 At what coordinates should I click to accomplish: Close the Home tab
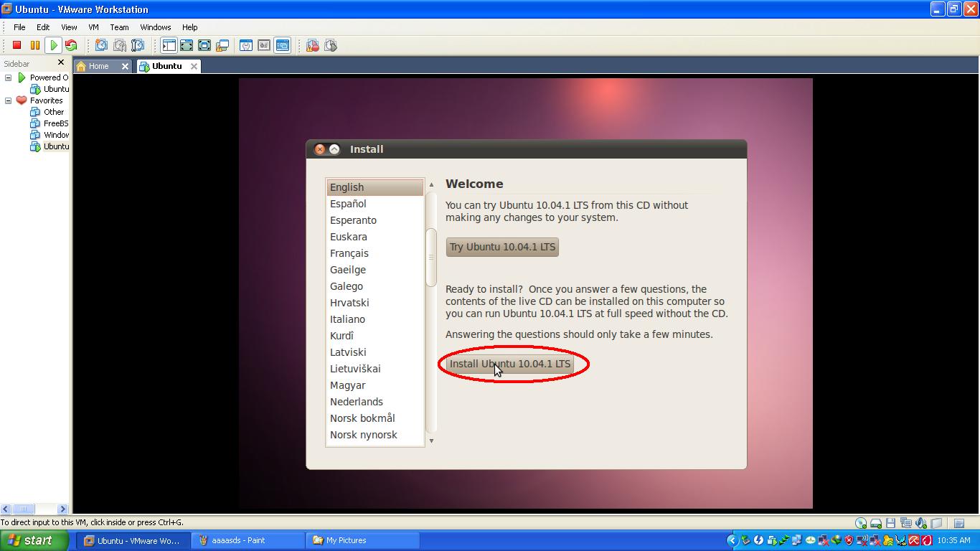click(125, 66)
